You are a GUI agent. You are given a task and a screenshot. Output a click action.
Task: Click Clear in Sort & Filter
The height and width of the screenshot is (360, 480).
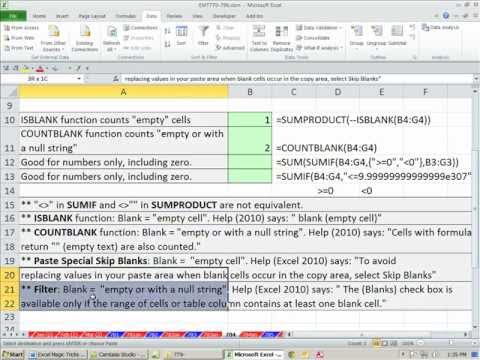click(x=225, y=28)
